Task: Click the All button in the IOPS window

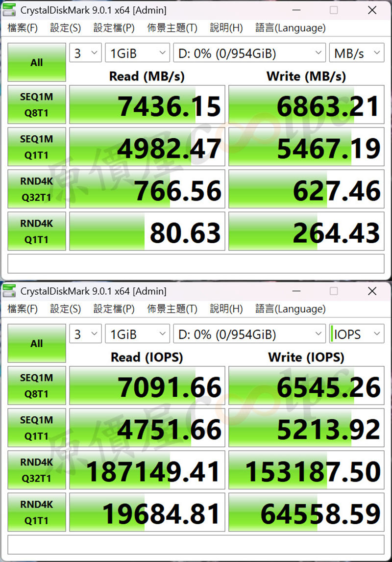Action: 37,343
